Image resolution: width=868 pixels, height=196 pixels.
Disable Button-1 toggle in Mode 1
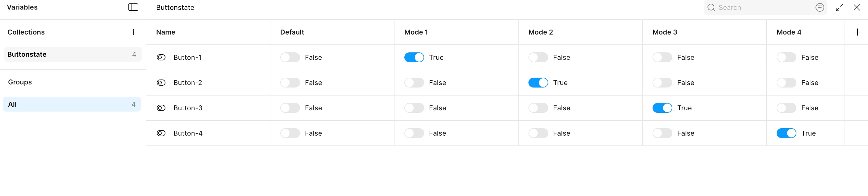[x=414, y=58]
